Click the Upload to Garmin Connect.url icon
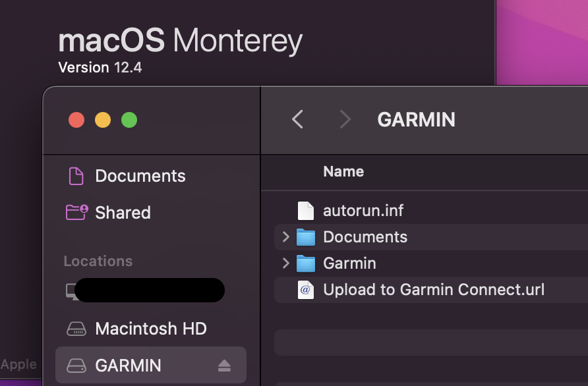The width and height of the screenshot is (588, 386). (x=306, y=290)
